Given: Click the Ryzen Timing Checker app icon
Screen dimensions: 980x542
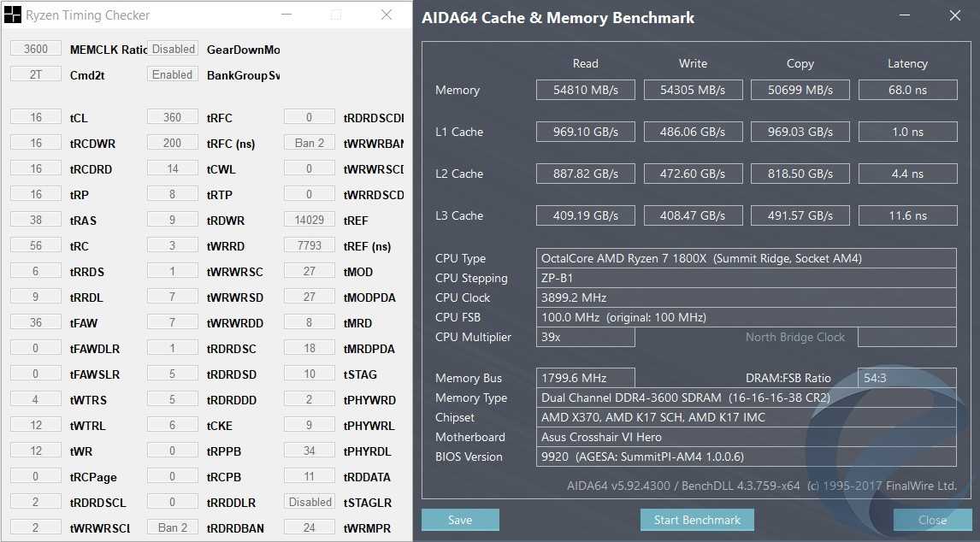Looking at the screenshot, I should click(x=13, y=15).
